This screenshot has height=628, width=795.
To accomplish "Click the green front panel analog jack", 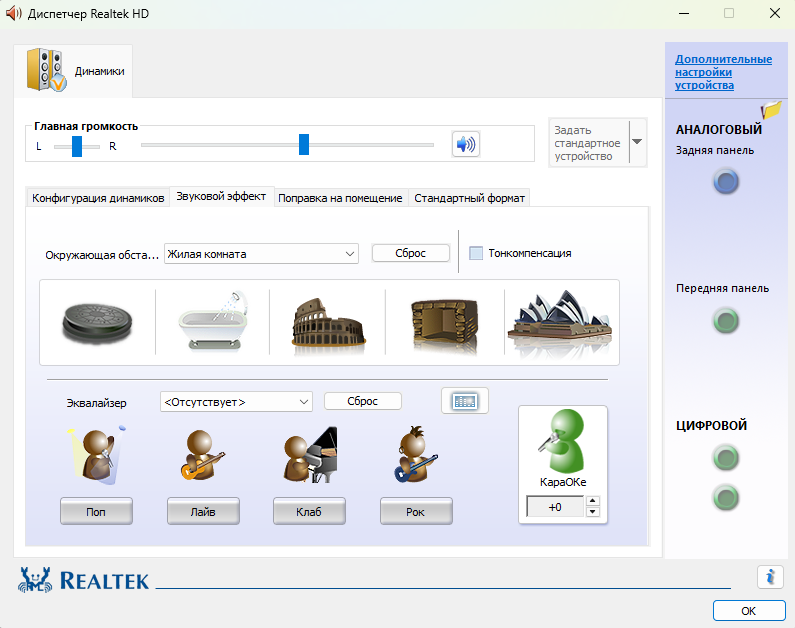I will (726, 320).
